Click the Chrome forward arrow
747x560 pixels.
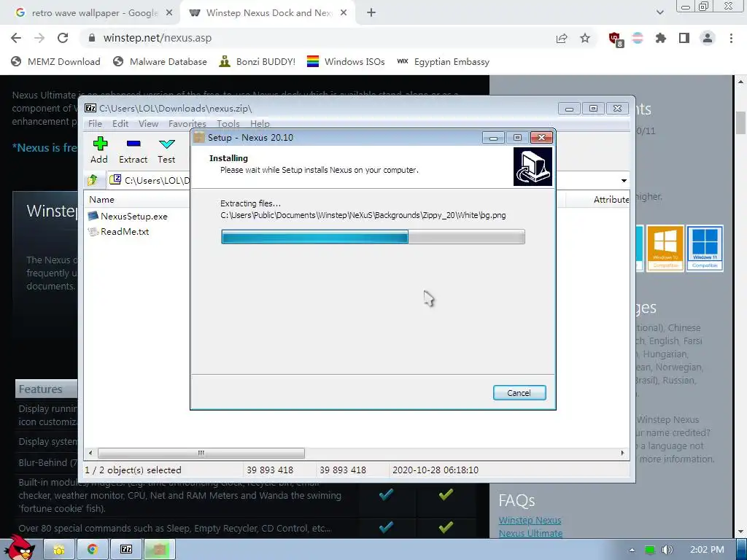pyautogui.click(x=39, y=38)
